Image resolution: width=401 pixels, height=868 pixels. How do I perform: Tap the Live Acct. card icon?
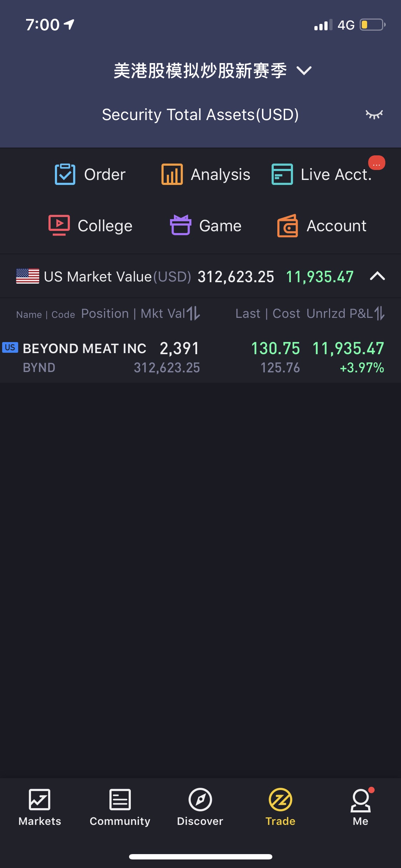[x=282, y=174]
